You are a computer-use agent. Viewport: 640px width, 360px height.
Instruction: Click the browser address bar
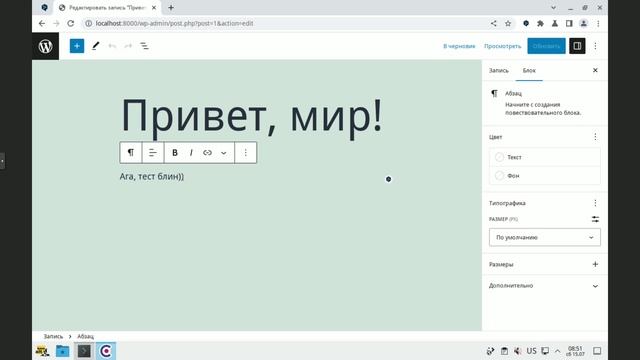pos(286,23)
